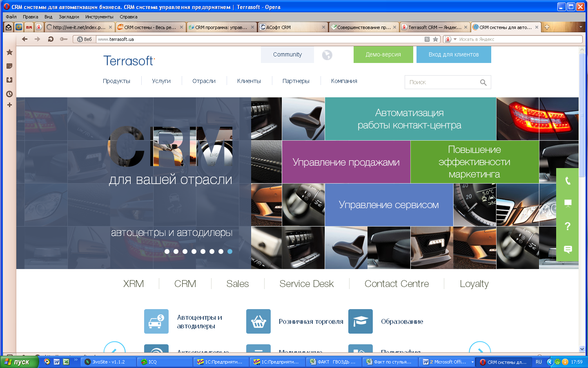Click the presentation screen icon on green sidebar
588x368 pixels.
[568, 203]
